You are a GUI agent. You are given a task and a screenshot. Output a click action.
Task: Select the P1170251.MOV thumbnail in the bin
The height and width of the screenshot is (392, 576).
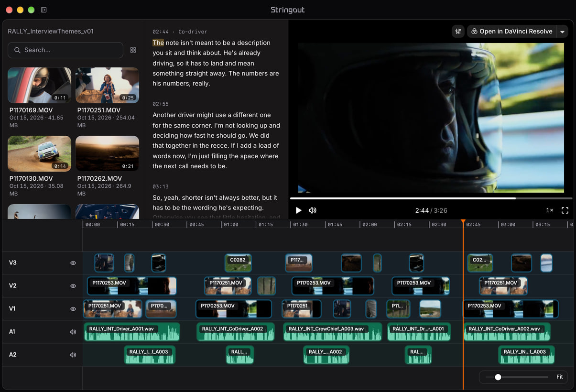107,85
